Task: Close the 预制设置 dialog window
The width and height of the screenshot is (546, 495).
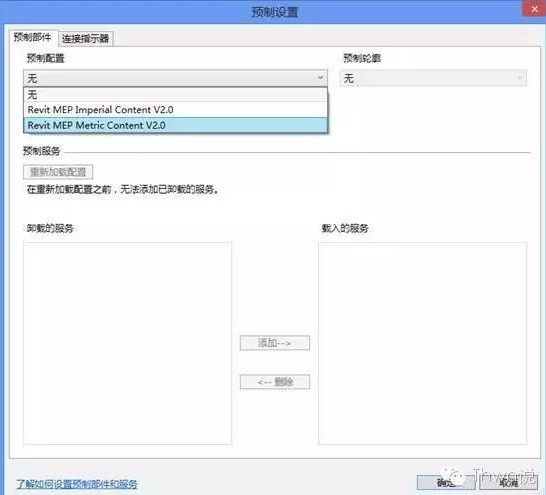Action: point(534,9)
